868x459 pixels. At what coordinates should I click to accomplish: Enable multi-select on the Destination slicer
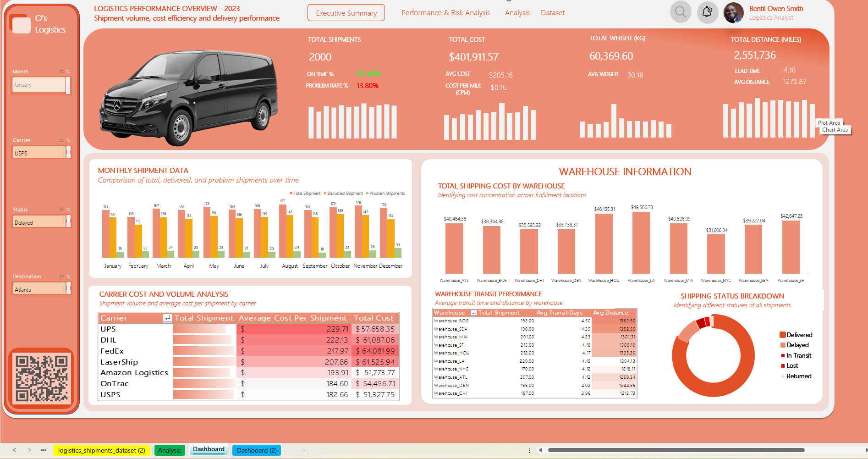(x=60, y=277)
